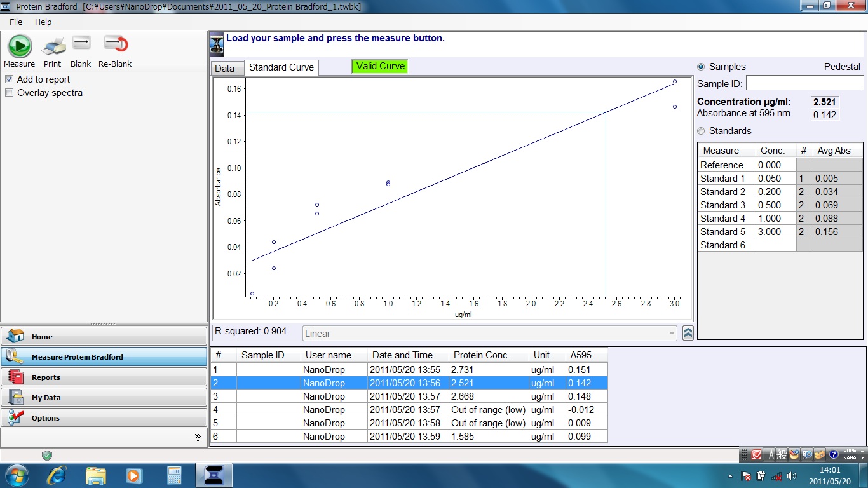Open Home from the sidebar
This screenshot has height=488, width=868.
pyautogui.click(x=104, y=337)
